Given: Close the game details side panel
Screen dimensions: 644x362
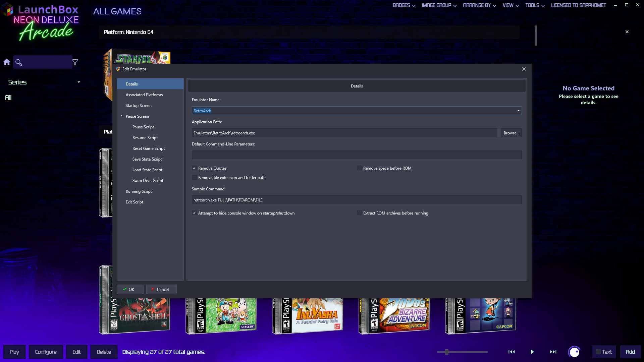Looking at the screenshot, I should click(627, 32).
